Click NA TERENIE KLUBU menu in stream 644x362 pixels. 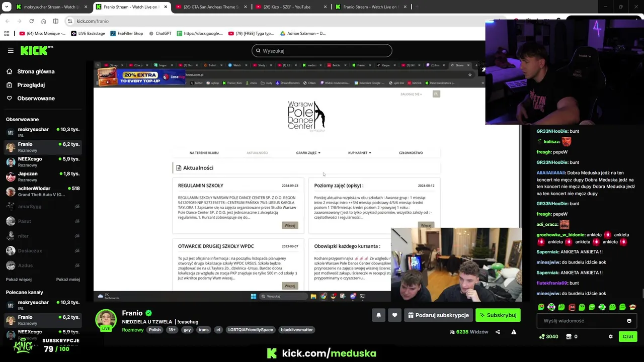204,153
